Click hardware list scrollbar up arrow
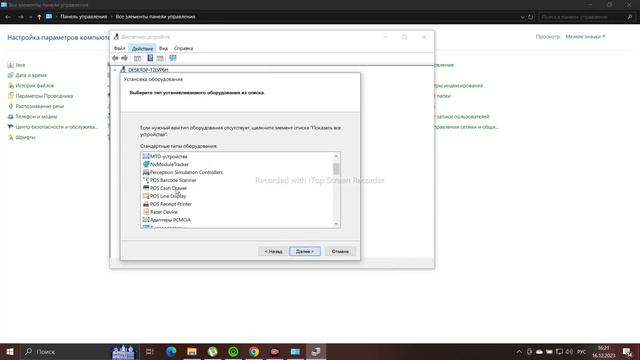640x360 pixels. [x=336, y=156]
